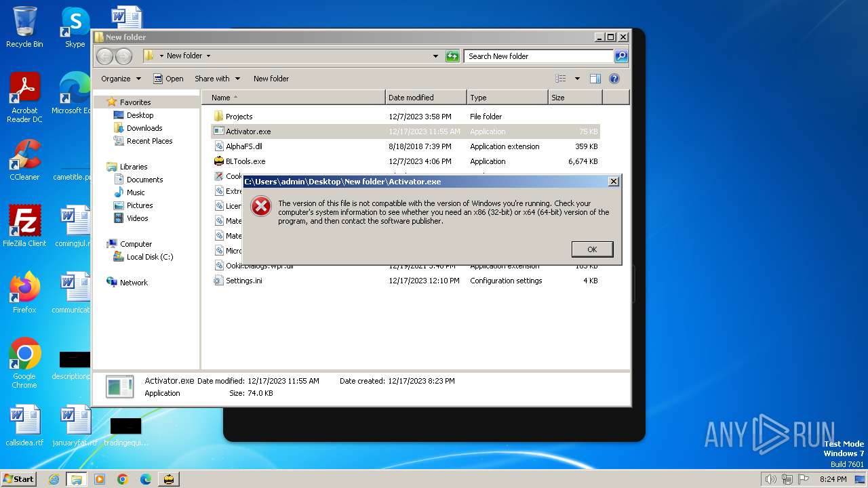
Task: Select the Projects folder
Action: coord(406,117)
